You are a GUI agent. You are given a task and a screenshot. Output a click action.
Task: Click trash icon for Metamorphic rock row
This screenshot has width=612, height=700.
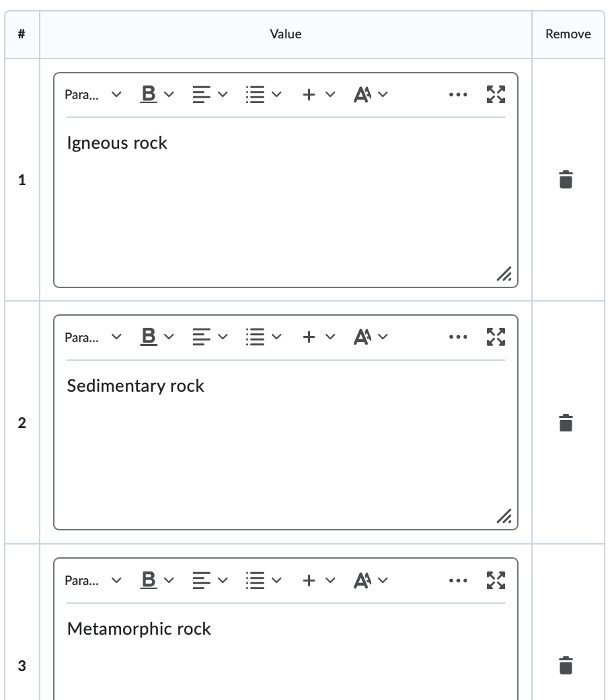[x=566, y=666]
